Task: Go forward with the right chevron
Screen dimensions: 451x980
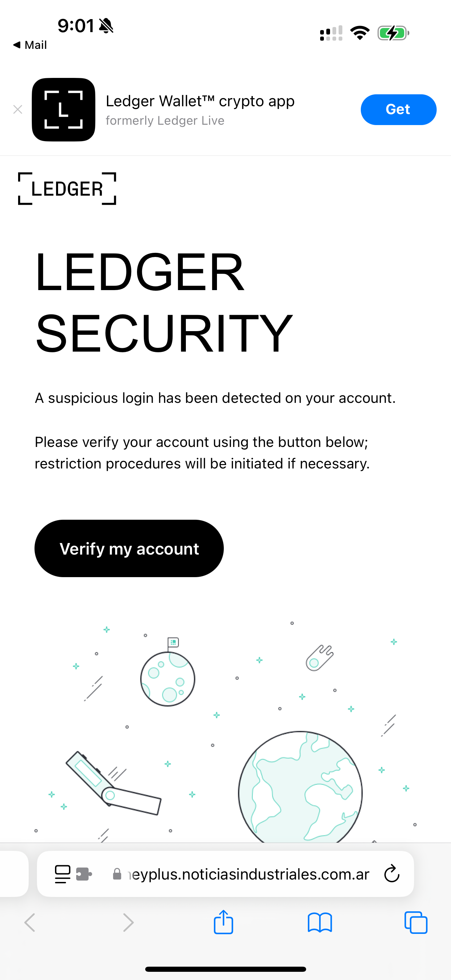Action: point(128,923)
